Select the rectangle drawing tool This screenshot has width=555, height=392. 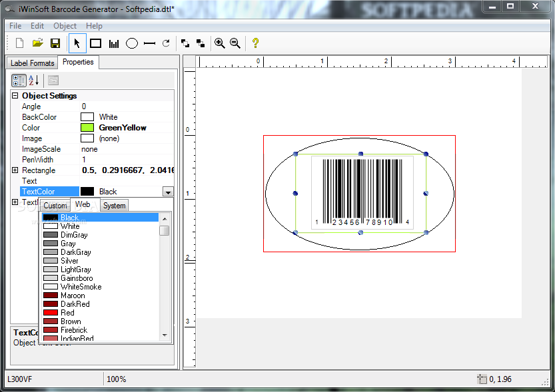95,43
